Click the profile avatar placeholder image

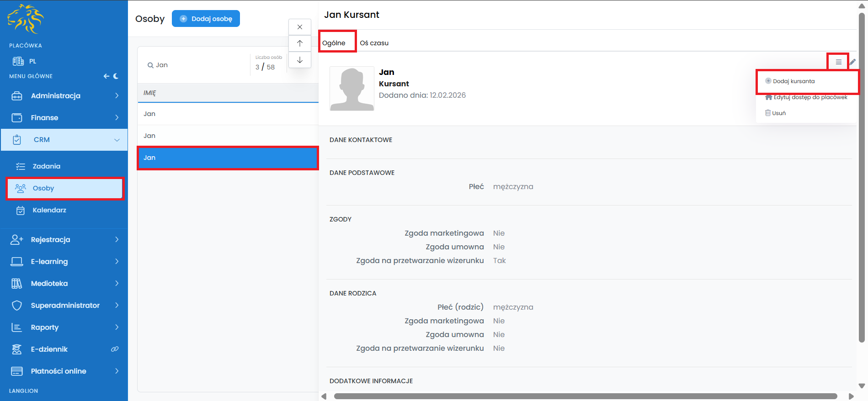click(351, 89)
